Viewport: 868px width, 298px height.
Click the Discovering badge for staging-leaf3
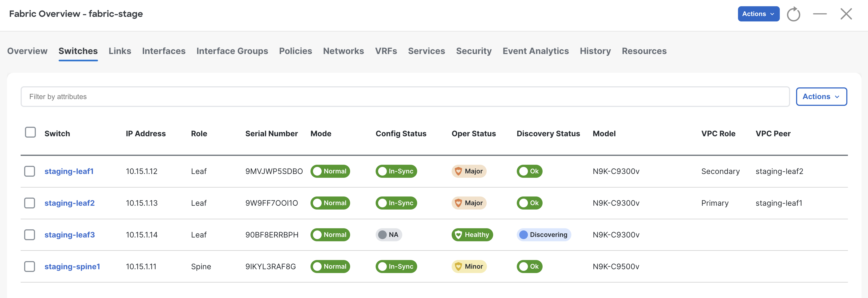pyautogui.click(x=544, y=234)
